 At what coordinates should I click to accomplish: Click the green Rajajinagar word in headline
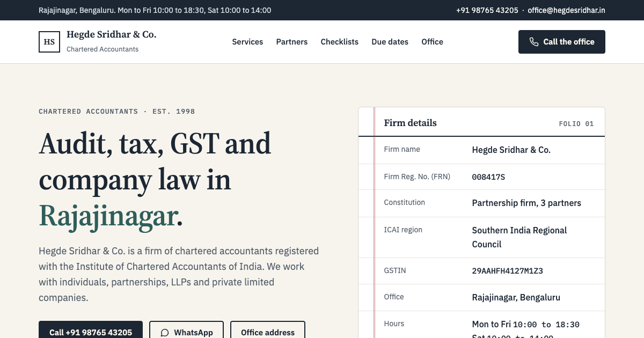(x=107, y=216)
